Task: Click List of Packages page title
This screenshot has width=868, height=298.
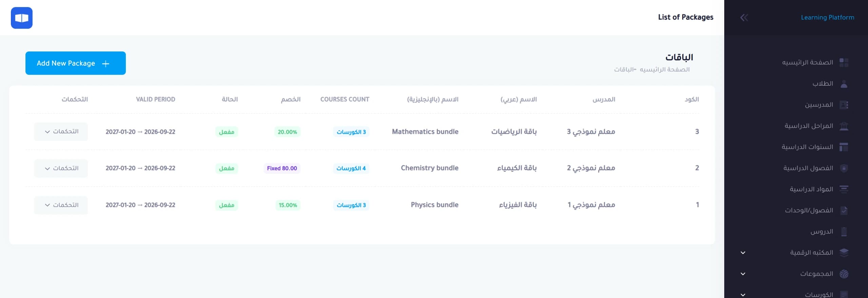Action: [686, 17]
